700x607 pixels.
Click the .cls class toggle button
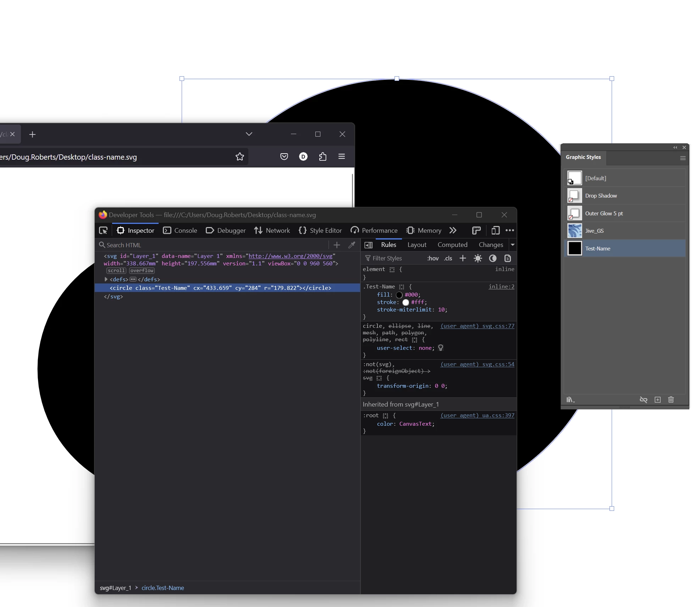(x=448, y=258)
